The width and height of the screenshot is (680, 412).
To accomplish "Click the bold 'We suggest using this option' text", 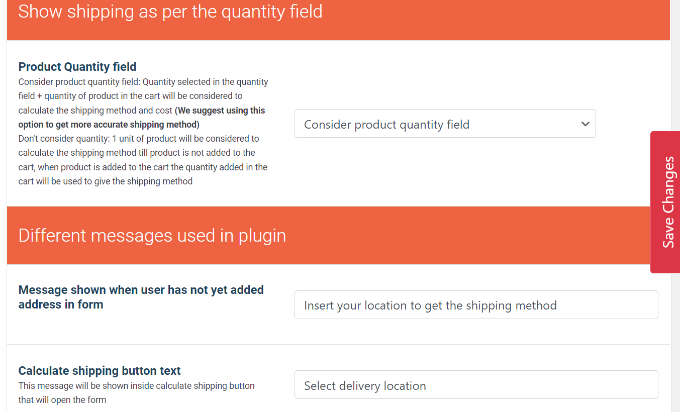I will [206, 110].
